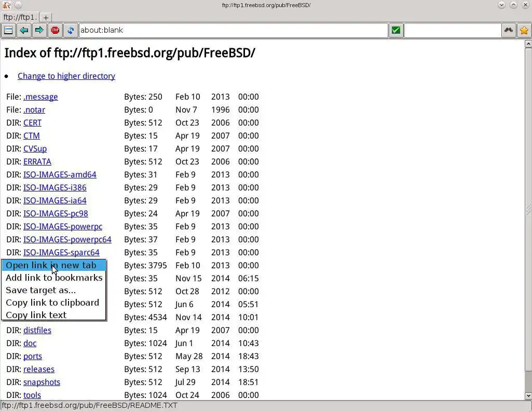The width and height of the screenshot is (532, 412).
Task: Open the .message file link
Action: click(x=40, y=97)
